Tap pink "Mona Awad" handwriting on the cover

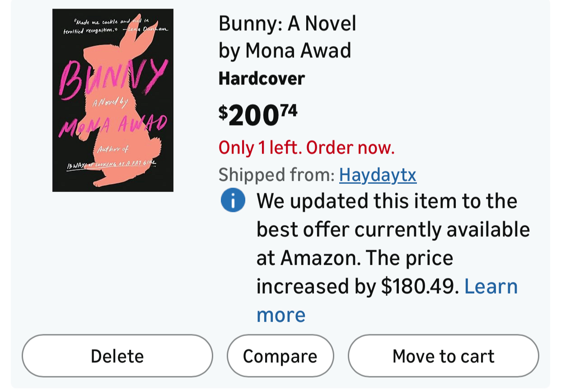(x=113, y=124)
